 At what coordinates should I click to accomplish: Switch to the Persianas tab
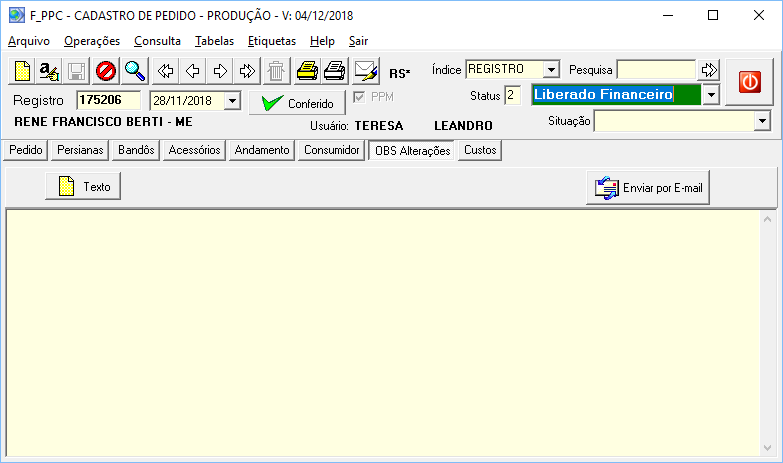pyautogui.click(x=80, y=150)
